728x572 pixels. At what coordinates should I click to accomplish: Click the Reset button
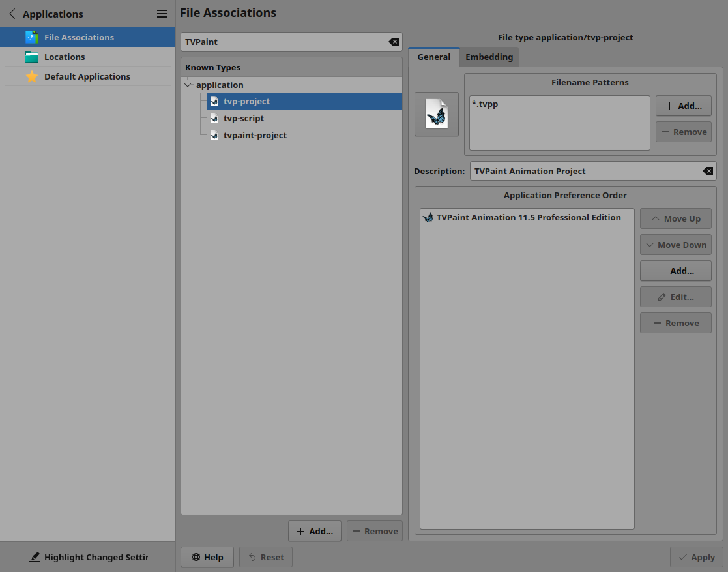point(266,557)
